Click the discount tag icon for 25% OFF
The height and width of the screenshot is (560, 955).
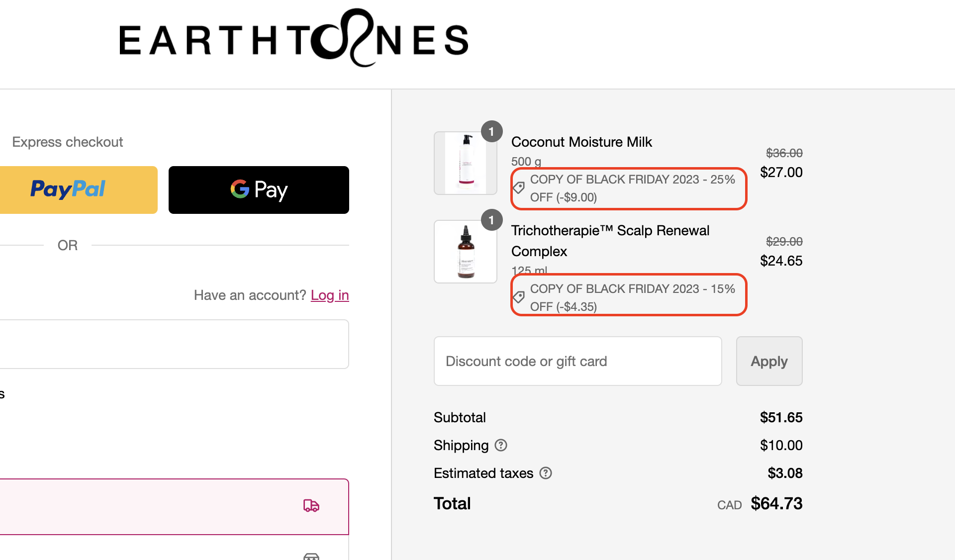pos(519,187)
